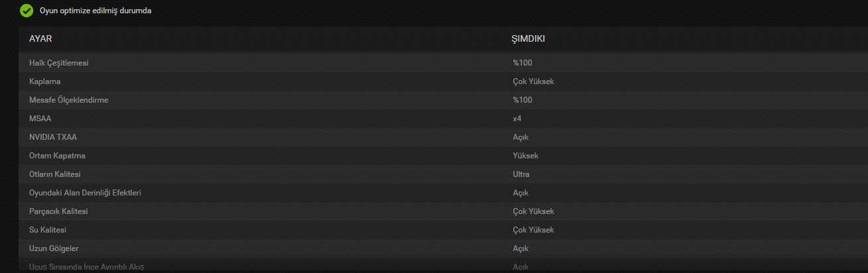Select the Ortam Kapatma setting label
868x273 pixels.
pyautogui.click(x=58, y=156)
